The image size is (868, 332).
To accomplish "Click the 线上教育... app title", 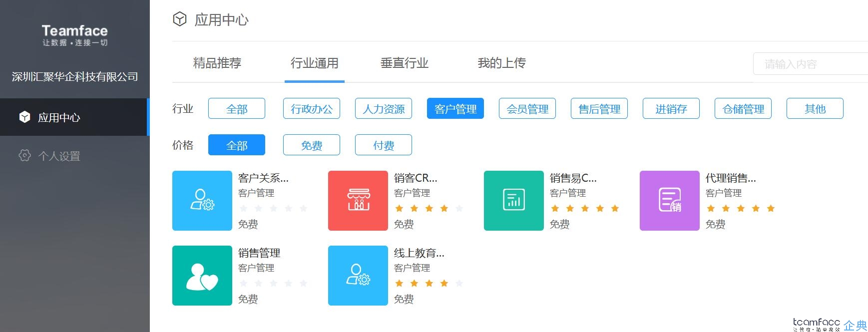I will click(419, 253).
